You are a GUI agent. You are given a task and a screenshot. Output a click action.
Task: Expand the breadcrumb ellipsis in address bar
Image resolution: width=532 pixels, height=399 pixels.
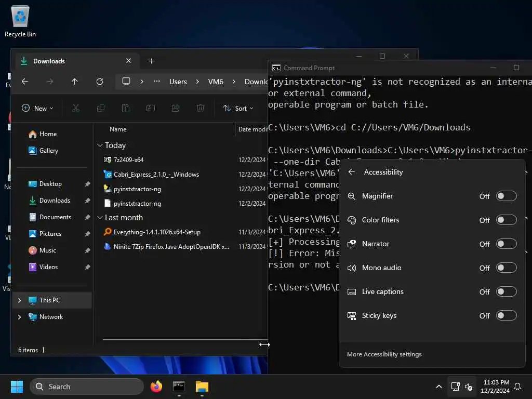157,82
